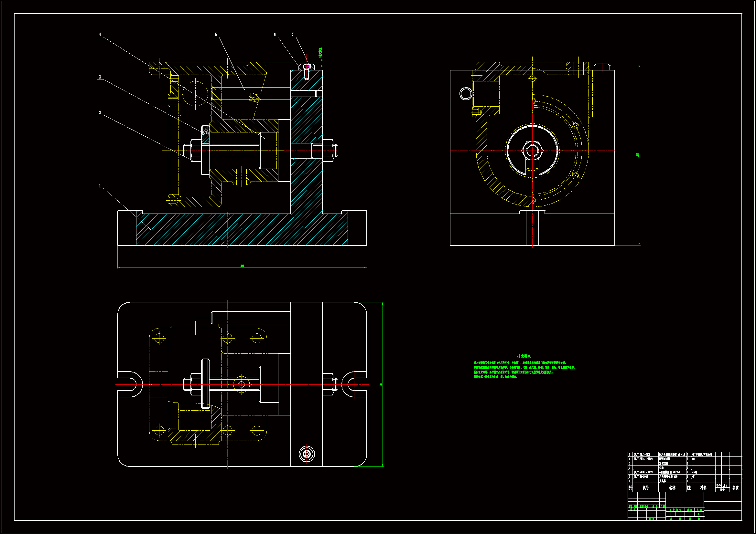
Task: Select the hex nut in the side view center
Action: click(x=533, y=151)
